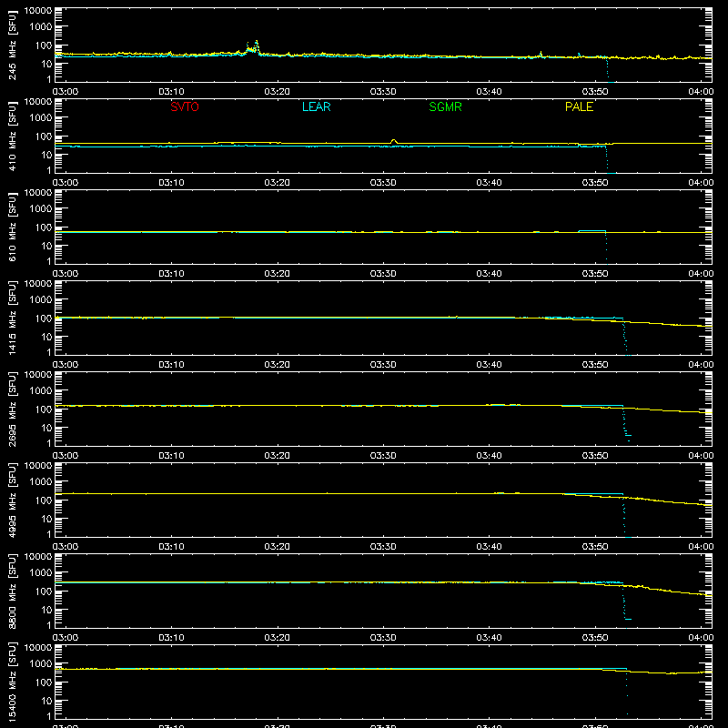Click the 03:30 time label below 4995 MHz plot
Viewport: 728px width, 728px height.
click(x=383, y=547)
